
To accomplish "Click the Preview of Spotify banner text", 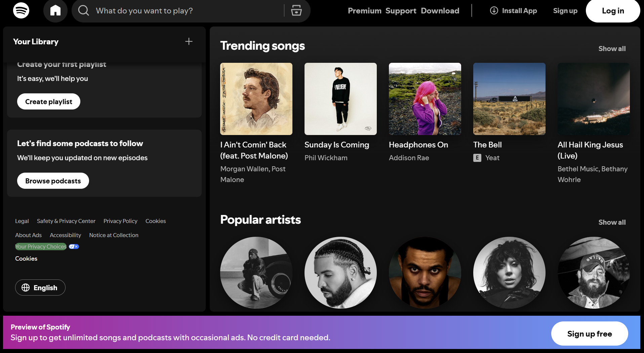I will [x=40, y=327].
